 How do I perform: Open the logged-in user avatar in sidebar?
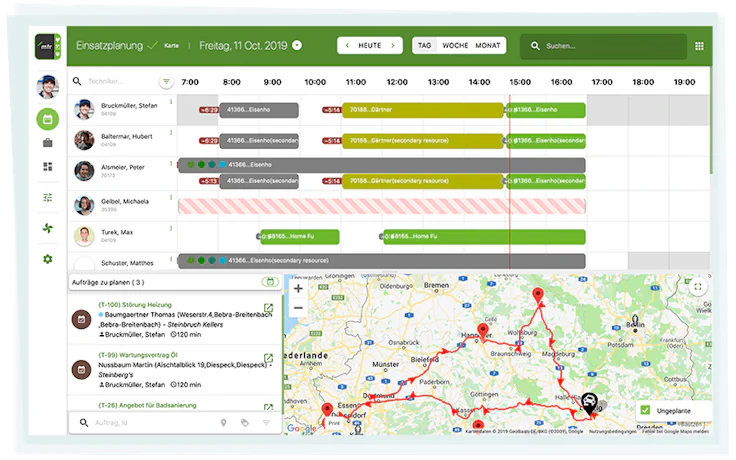tap(48, 86)
